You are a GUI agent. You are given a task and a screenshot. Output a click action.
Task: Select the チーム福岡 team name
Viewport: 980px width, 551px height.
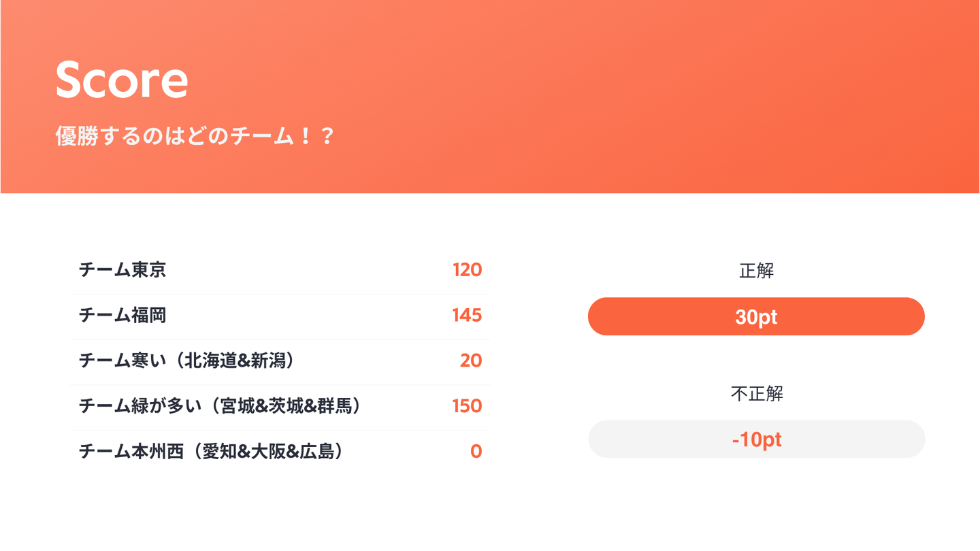[x=122, y=316]
